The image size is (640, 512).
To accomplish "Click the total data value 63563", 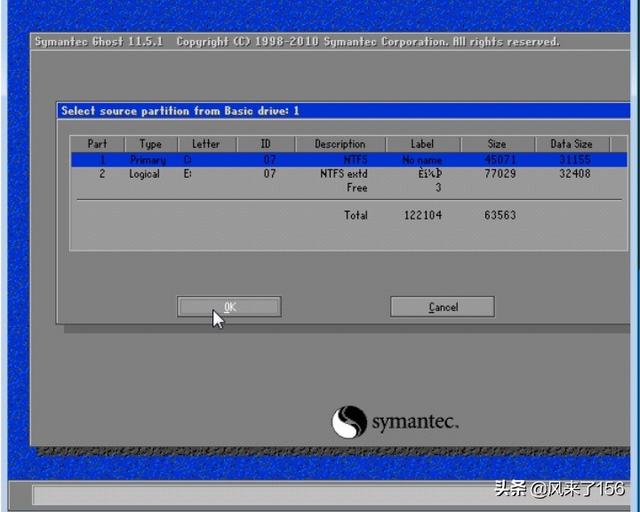I will click(500, 215).
